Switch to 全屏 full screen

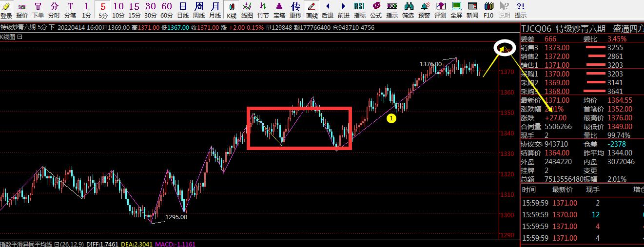[x=456, y=10]
